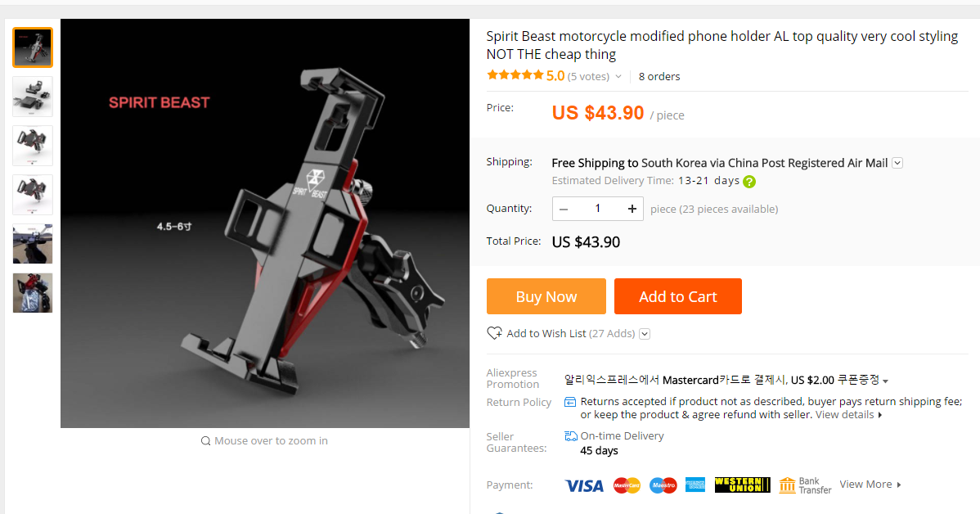Expand the Add to Wish List dropdown
The width and height of the screenshot is (980, 514).
(645, 334)
